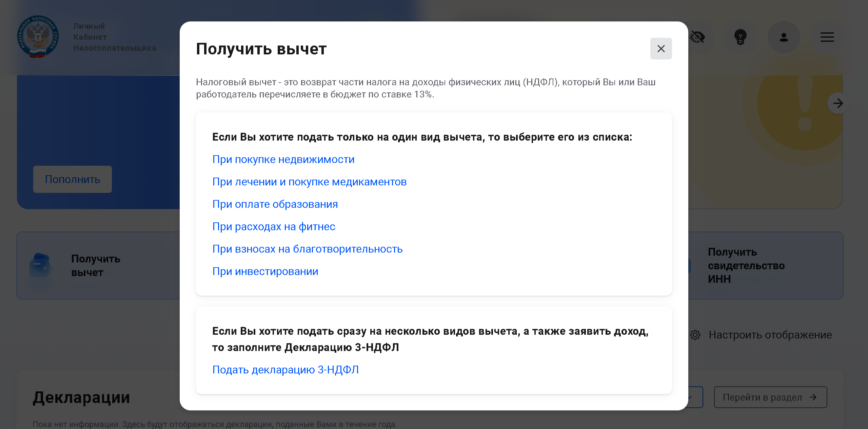The width and height of the screenshot is (868, 429).
Task: Select При оплате образования deduction
Action: pyautogui.click(x=275, y=204)
